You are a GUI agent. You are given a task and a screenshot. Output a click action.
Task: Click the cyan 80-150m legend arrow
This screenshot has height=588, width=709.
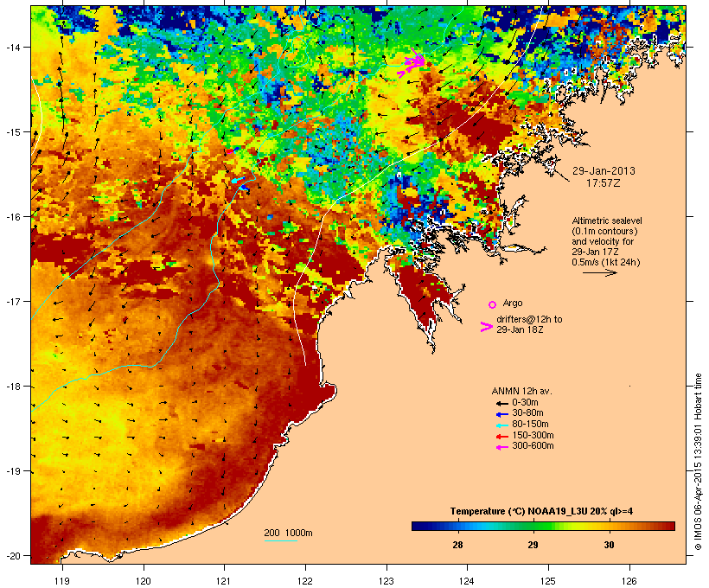coord(501,425)
